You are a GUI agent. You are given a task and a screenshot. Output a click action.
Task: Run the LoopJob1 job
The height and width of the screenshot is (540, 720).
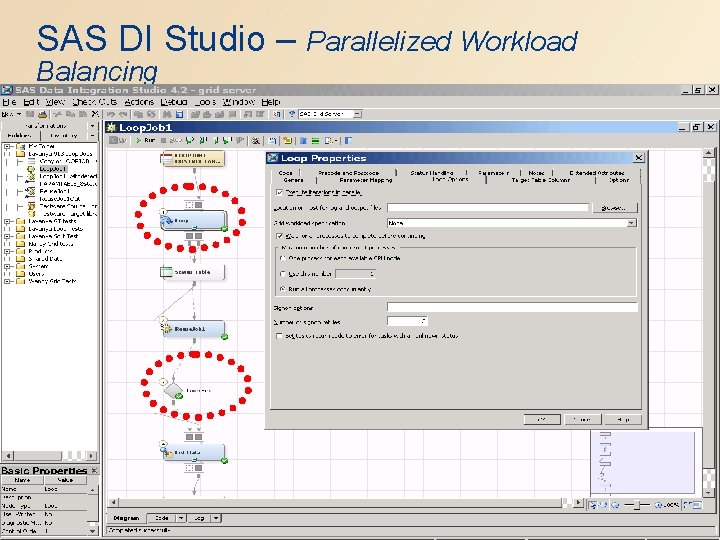coord(145,141)
